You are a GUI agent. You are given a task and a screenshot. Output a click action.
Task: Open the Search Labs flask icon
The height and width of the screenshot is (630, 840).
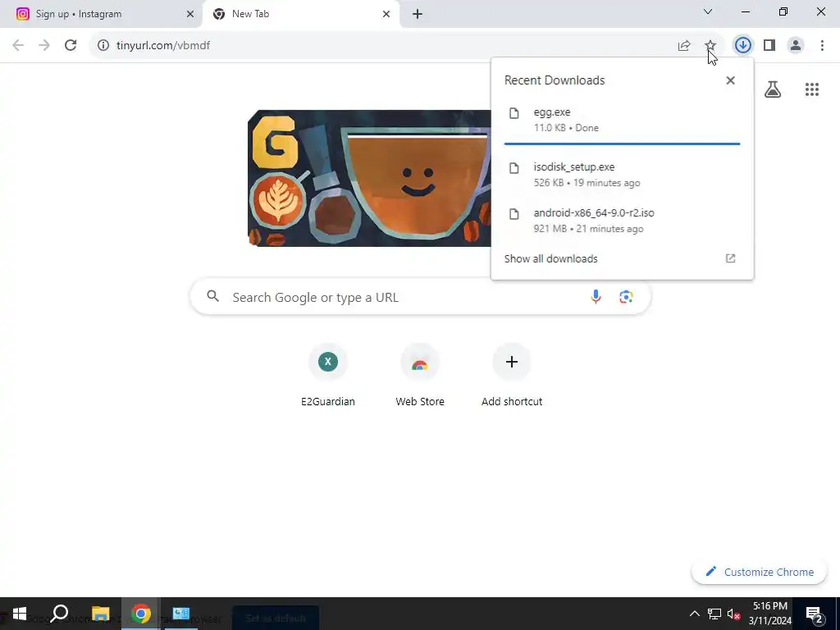pyautogui.click(x=772, y=89)
